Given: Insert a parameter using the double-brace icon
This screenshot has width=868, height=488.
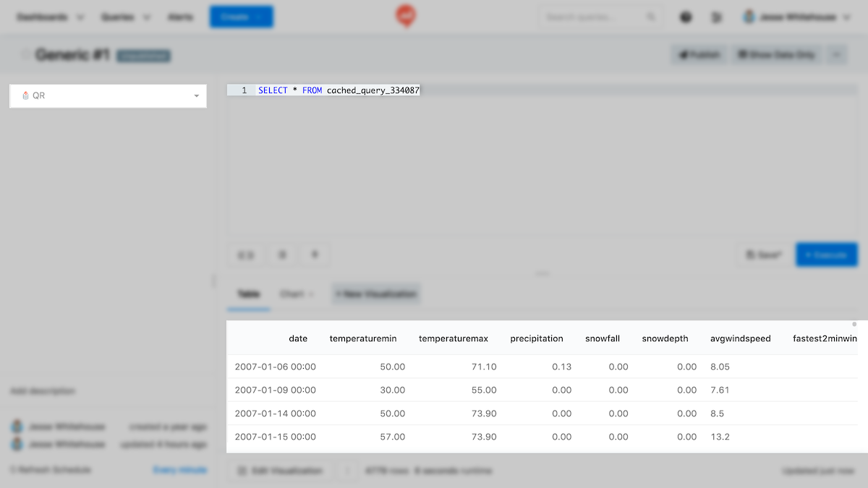Looking at the screenshot, I should click(245, 254).
